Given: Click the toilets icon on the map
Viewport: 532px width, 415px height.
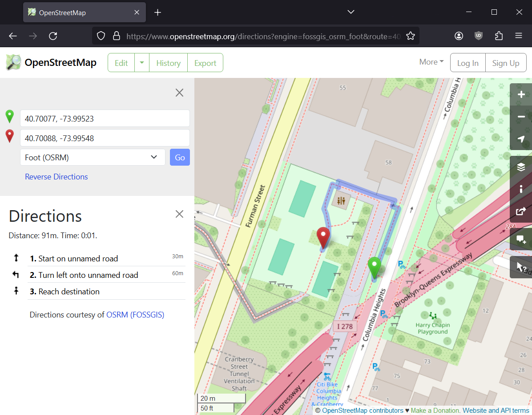Looking at the screenshot, I should (x=341, y=201).
